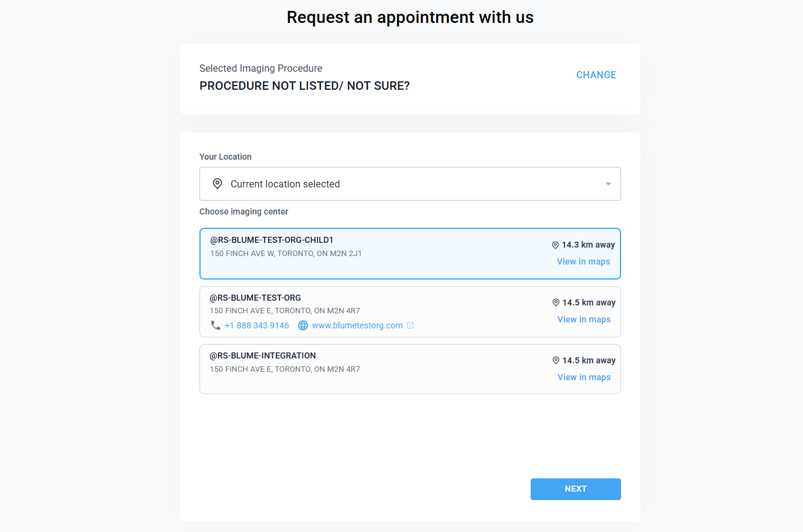
Task: Click CHANGE to modify selected procedure
Action: point(596,75)
